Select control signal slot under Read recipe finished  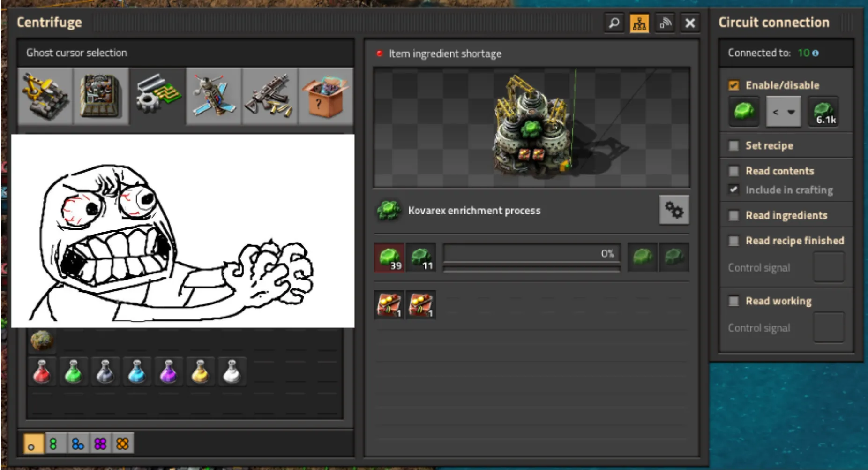pyautogui.click(x=829, y=267)
